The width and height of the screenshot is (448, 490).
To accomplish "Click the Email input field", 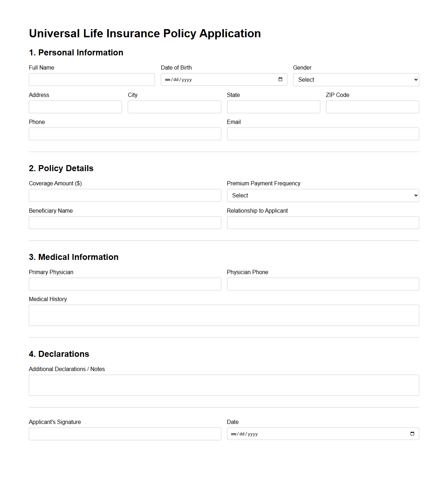I will [322, 134].
